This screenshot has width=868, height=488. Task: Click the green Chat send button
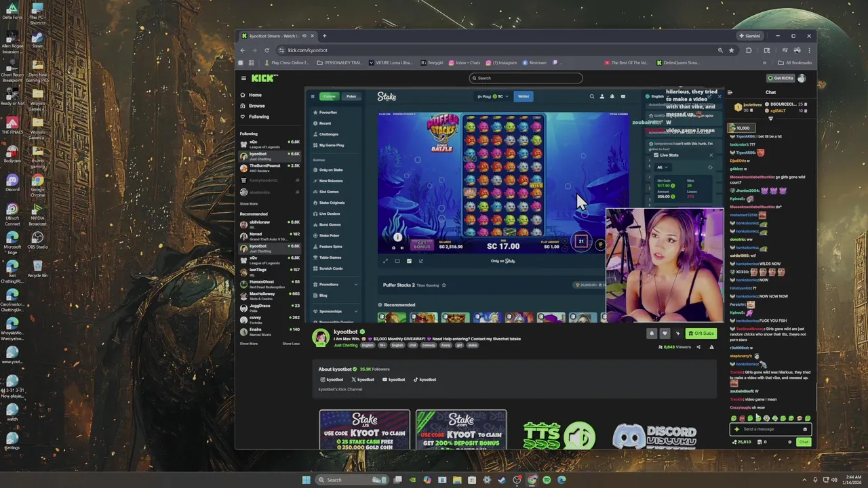(804, 442)
